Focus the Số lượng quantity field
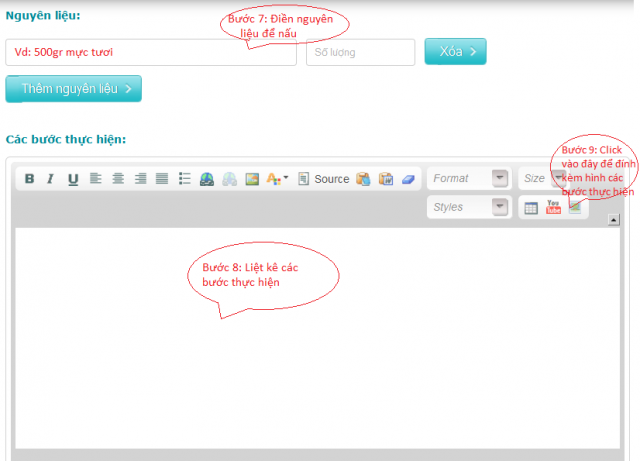 click(360, 52)
